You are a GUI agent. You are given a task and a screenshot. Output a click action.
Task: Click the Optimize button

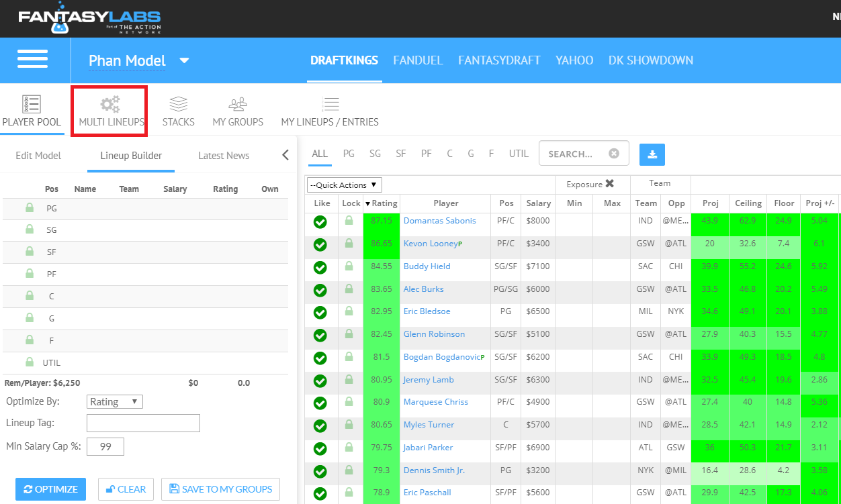click(x=50, y=489)
